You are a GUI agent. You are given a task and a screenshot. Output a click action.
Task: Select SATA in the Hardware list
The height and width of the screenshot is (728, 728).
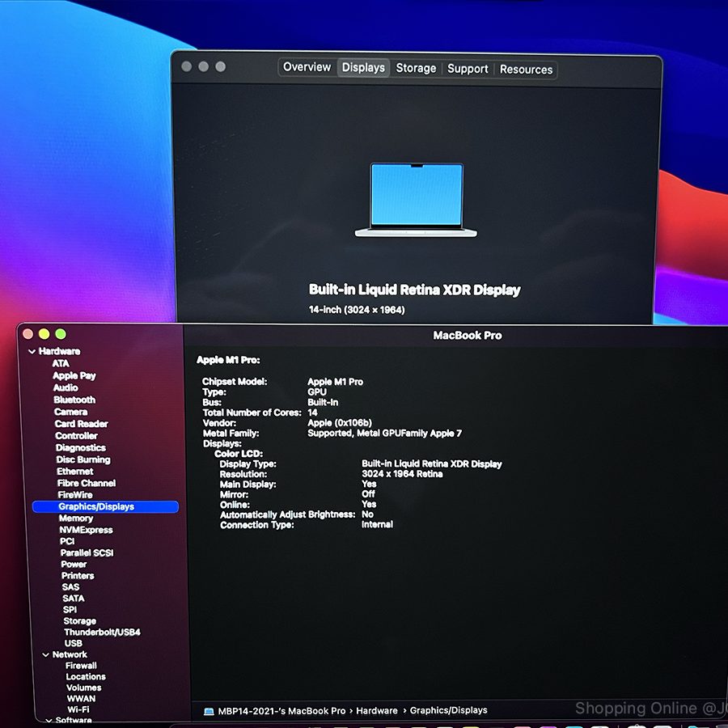tap(74, 599)
